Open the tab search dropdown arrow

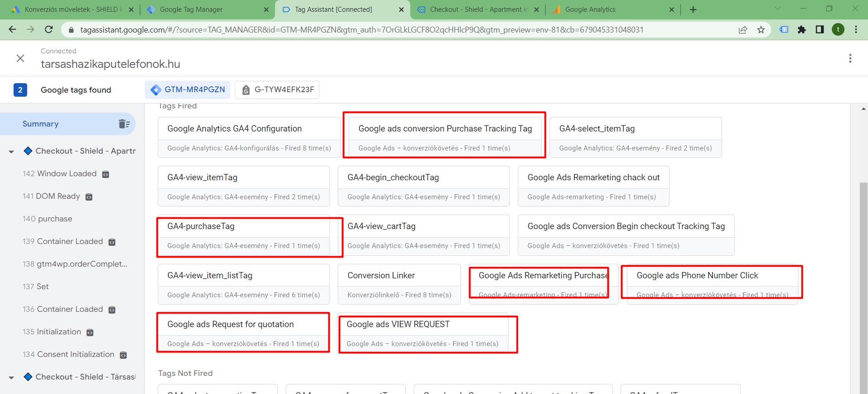pos(778,9)
